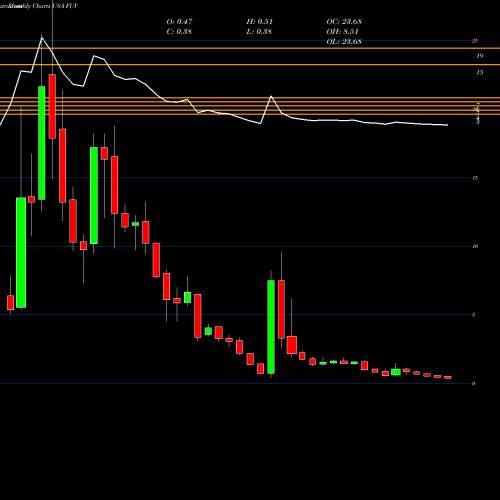Click the last red candle on the chart
This screenshot has height=500, width=500.
(x=448, y=377)
